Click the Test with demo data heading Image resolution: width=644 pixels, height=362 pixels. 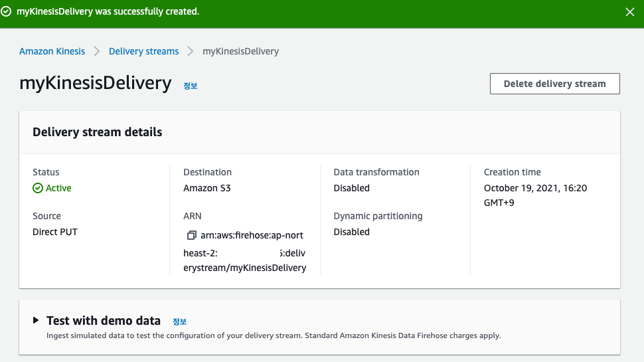tap(104, 321)
